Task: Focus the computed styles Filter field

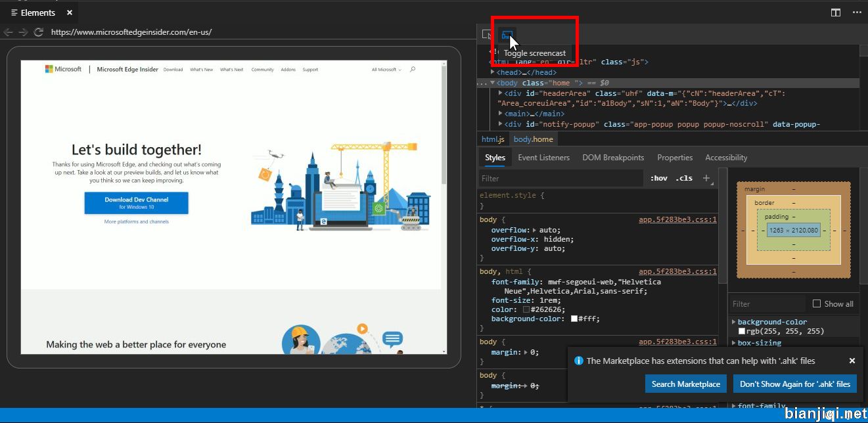Action: coord(767,303)
